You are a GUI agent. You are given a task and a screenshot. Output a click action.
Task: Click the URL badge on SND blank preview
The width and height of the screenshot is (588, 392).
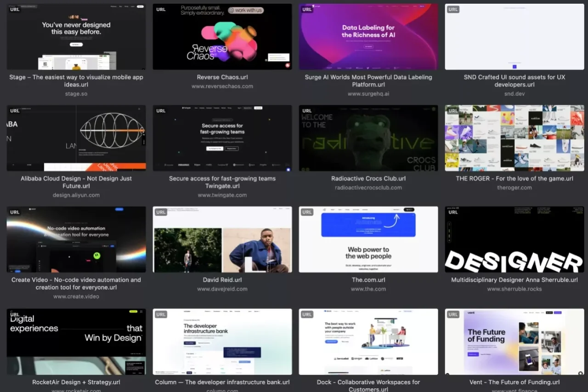453,10
